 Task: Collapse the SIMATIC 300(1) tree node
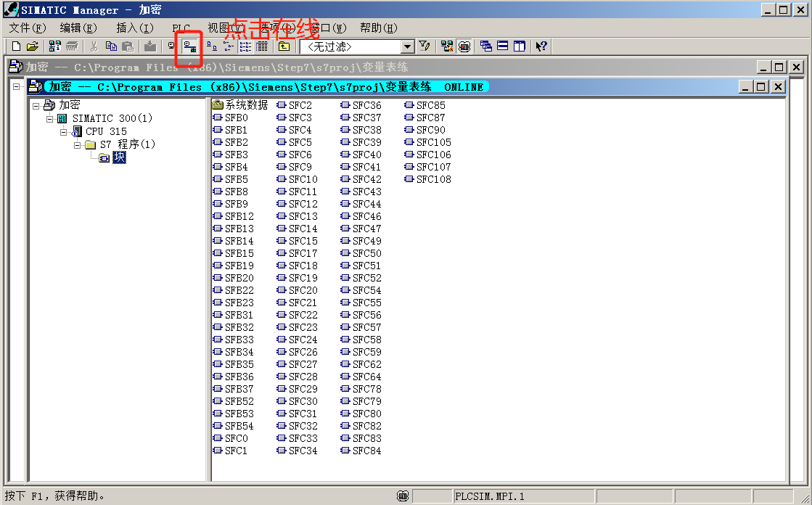click(50, 119)
